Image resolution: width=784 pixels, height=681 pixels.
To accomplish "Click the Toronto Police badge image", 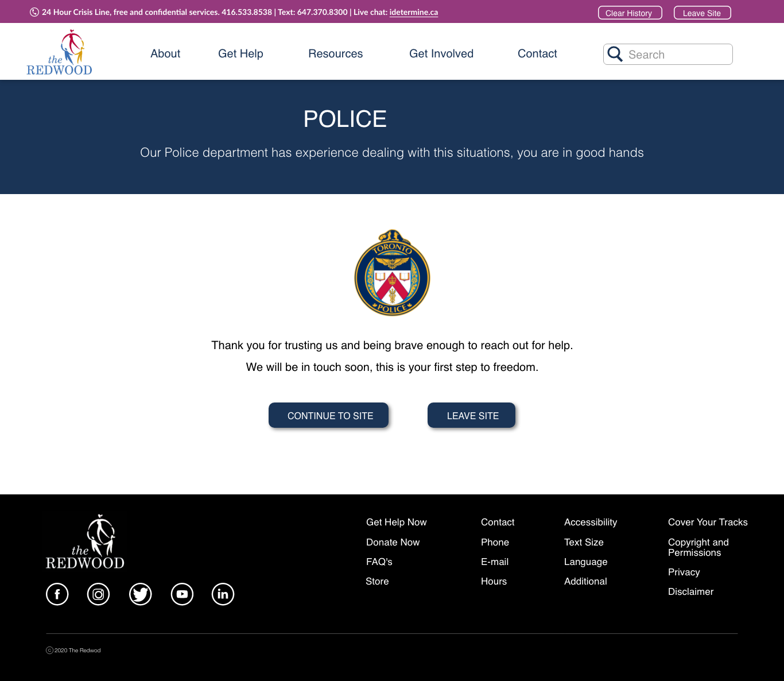I will point(393,273).
